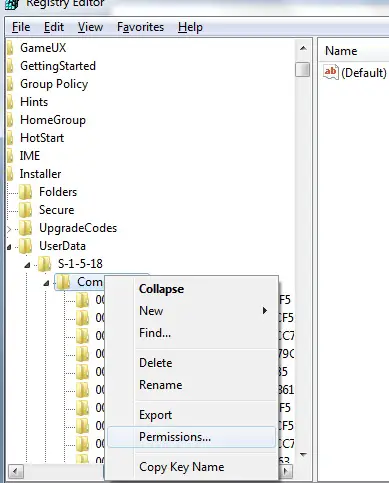Select the Group Policy key
Viewport: 389px width, 483px height.
coord(54,84)
